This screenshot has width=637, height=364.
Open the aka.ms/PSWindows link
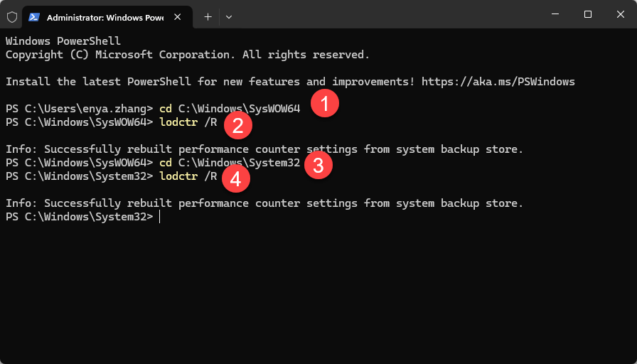click(498, 82)
